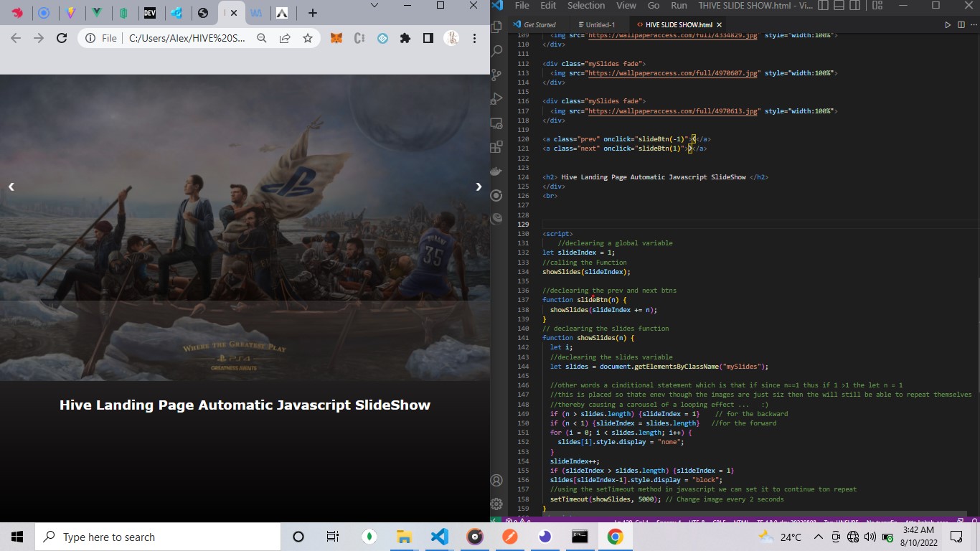Close the active Chrome tab
Viewport: 980px width, 551px height.
pos(233,13)
